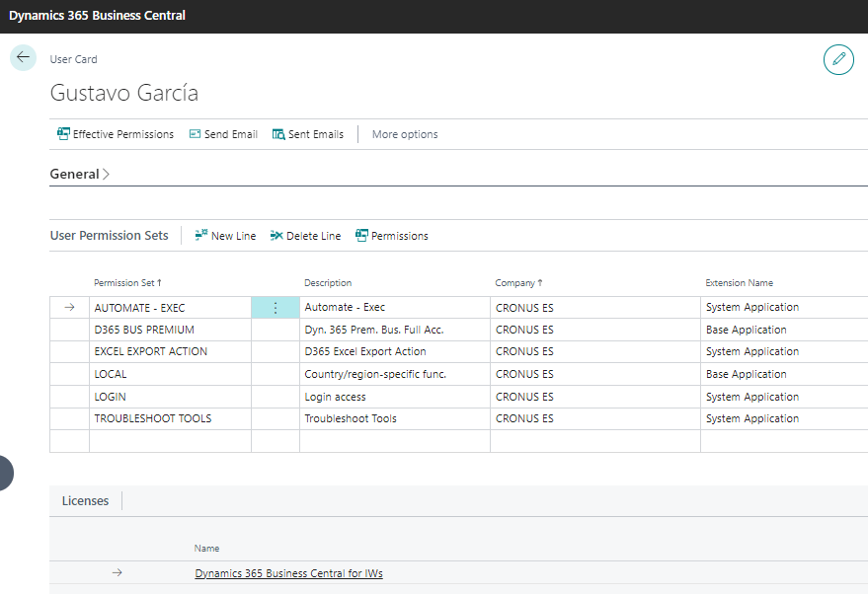Open the row options three-dot menu
868x594 pixels.
[x=276, y=308]
